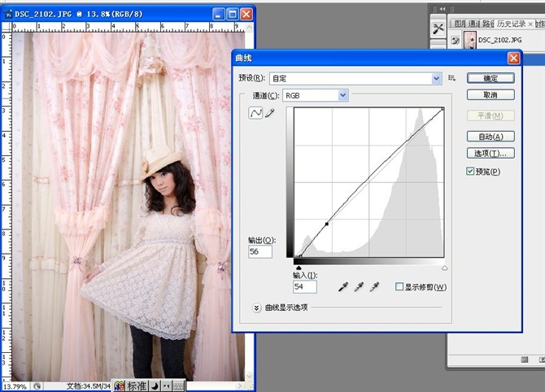Click the history snapshot brush icon
The image size is (545, 392).
pyautogui.click(x=455, y=41)
